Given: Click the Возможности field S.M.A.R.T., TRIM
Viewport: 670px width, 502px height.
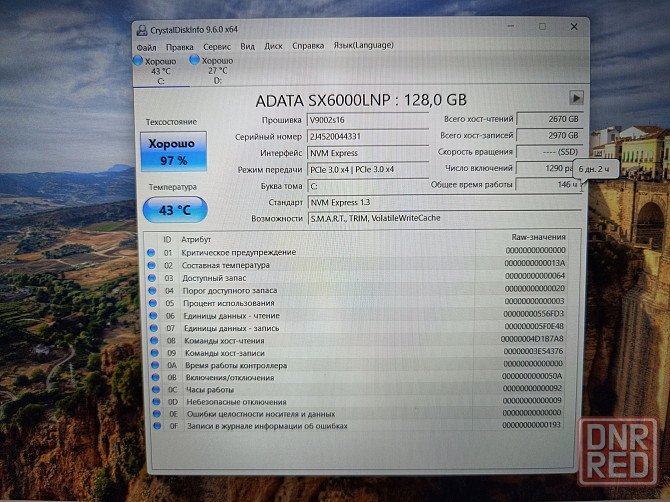Looking at the screenshot, I should [444, 218].
